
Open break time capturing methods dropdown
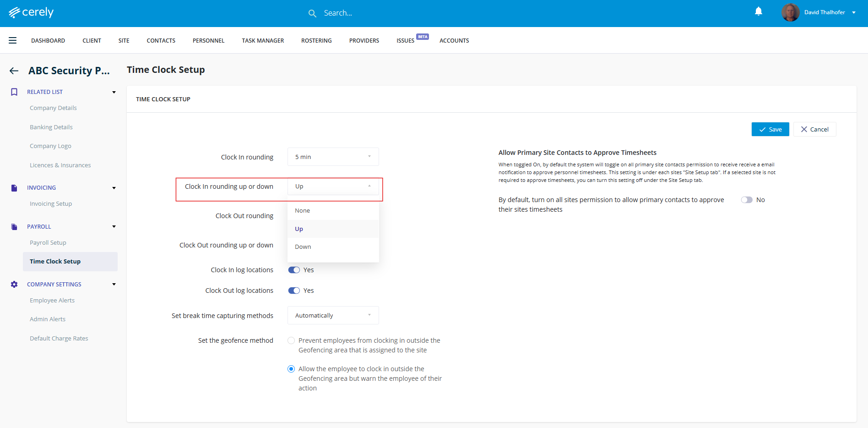pyautogui.click(x=333, y=315)
